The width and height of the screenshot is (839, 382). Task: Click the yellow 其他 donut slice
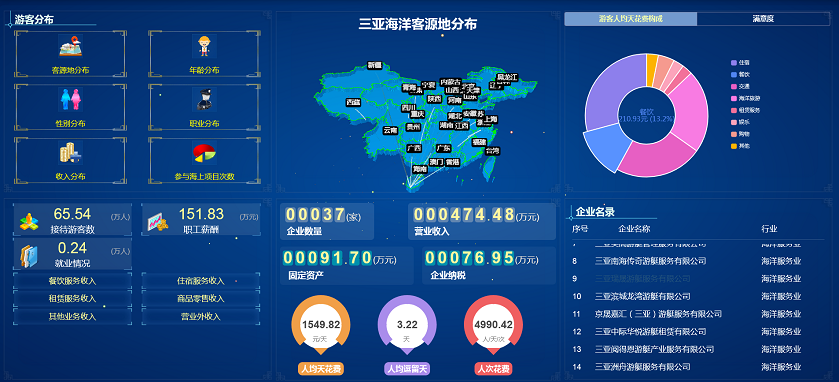pos(652,70)
